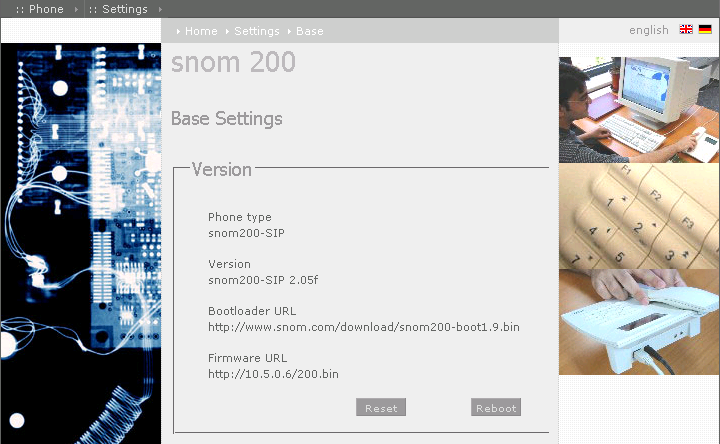Go to Home in the breadcrumb

[x=201, y=31]
